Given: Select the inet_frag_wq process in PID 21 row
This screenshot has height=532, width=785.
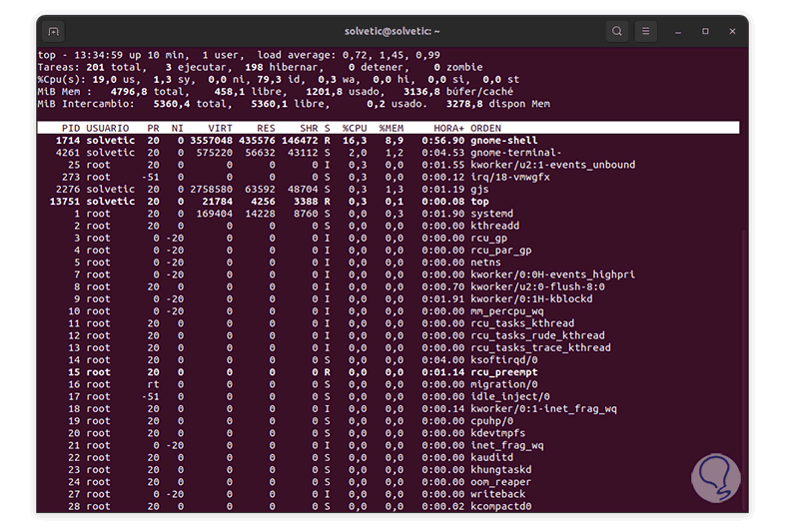Looking at the screenshot, I should [x=507, y=445].
